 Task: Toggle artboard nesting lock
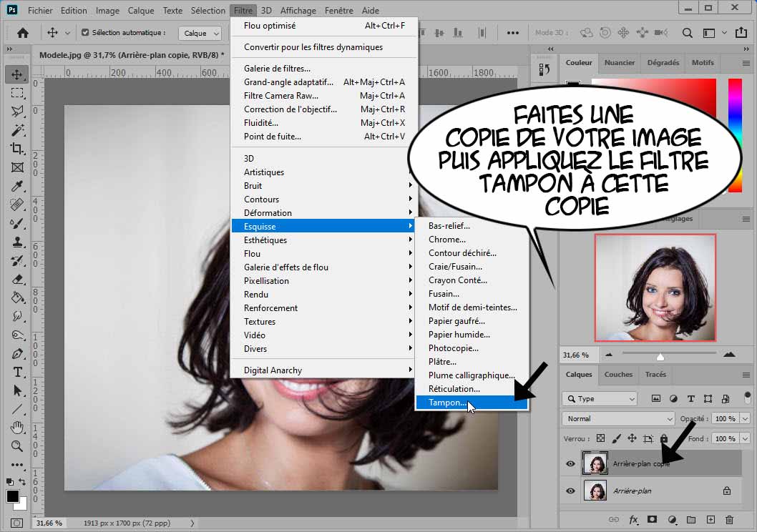coord(648,438)
